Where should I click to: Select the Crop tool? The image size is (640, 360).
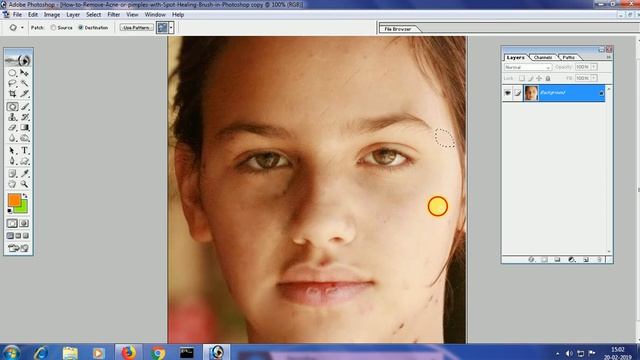pos(12,93)
